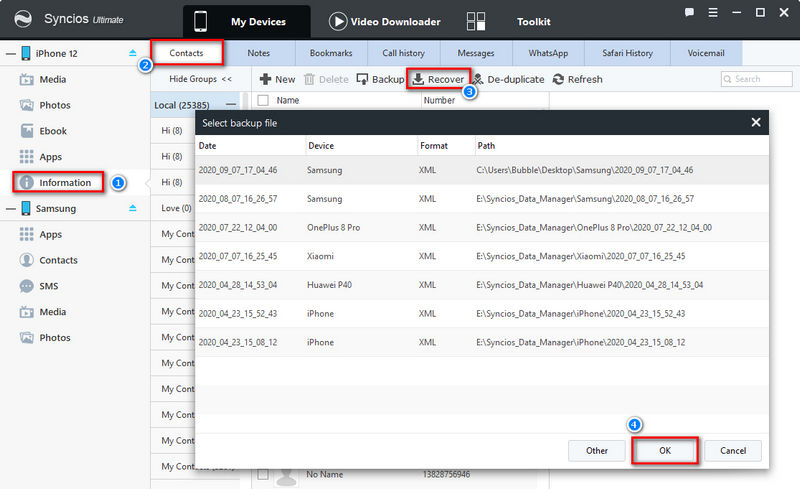Open iPhone 12 Media section
The image size is (800, 489).
(x=43, y=79)
